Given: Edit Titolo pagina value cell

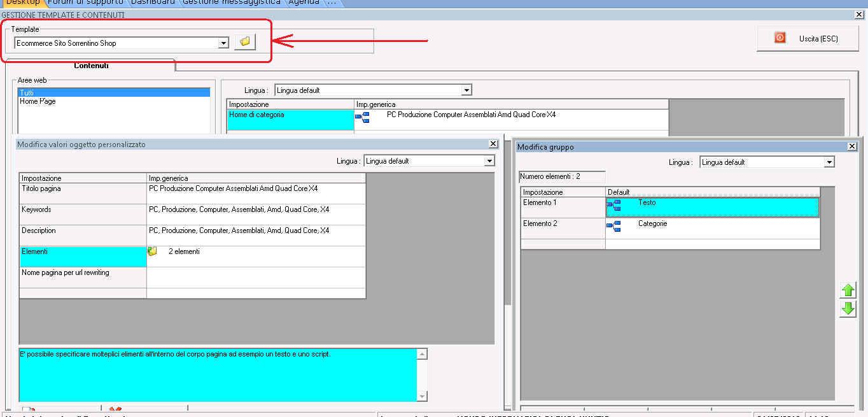Looking at the screenshot, I should pos(256,194).
